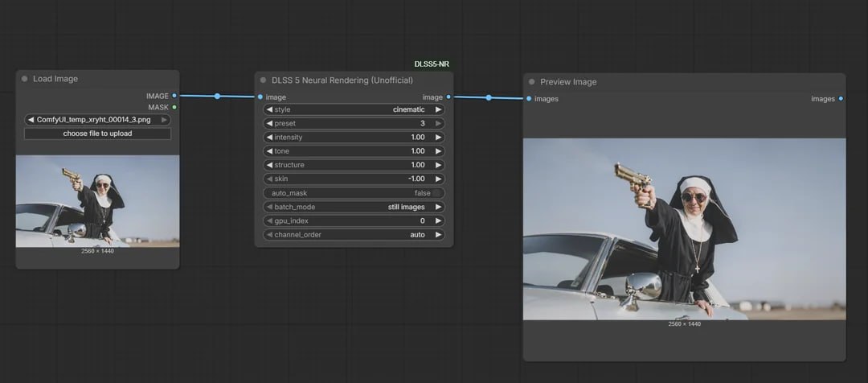The image size is (868, 383).
Task: Decrease gpu_index with left arrow
Action: click(269, 220)
